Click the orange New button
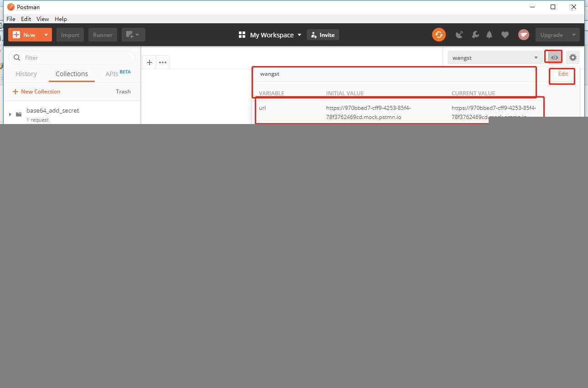 coord(24,35)
